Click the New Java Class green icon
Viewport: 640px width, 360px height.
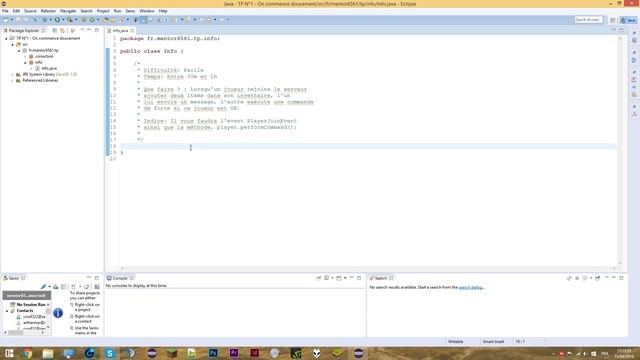pyautogui.click(x=92, y=20)
